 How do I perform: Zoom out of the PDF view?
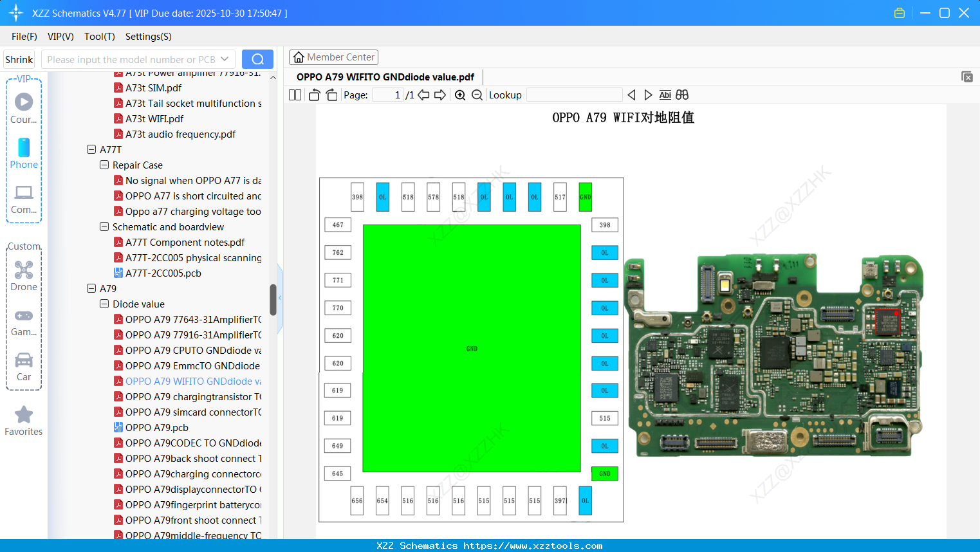(x=477, y=95)
